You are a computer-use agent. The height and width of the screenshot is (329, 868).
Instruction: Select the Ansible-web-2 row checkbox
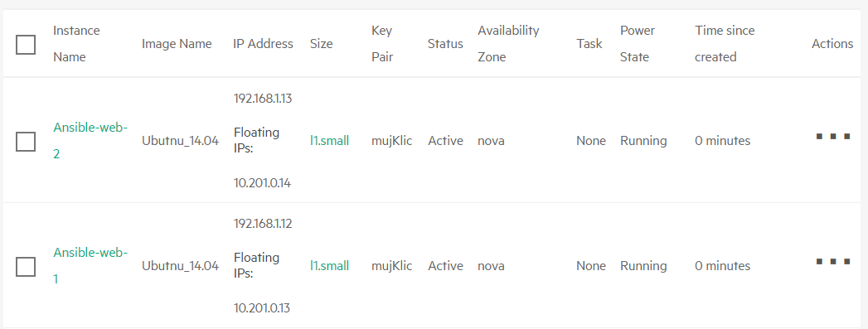26,142
